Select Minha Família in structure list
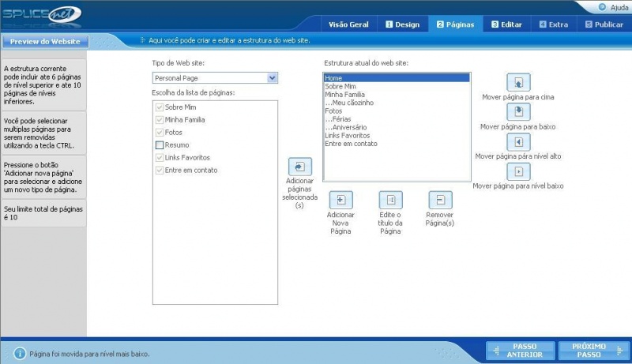Image resolution: width=632 pixels, height=364 pixels. pos(397,95)
